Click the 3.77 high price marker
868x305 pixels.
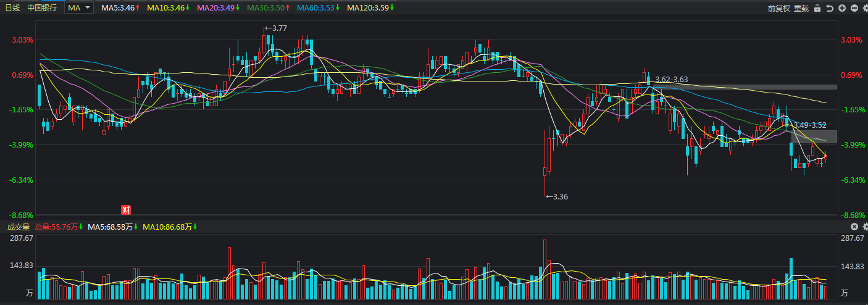(278, 28)
